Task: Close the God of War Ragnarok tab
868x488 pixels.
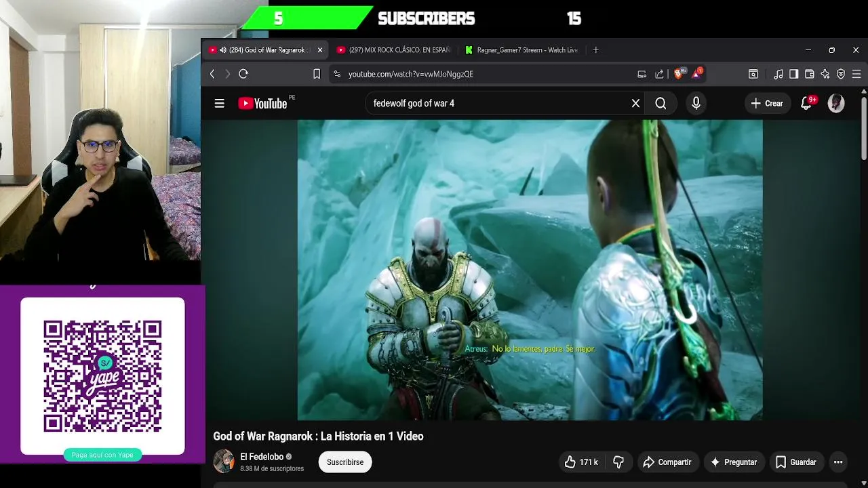Action: coord(320,50)
